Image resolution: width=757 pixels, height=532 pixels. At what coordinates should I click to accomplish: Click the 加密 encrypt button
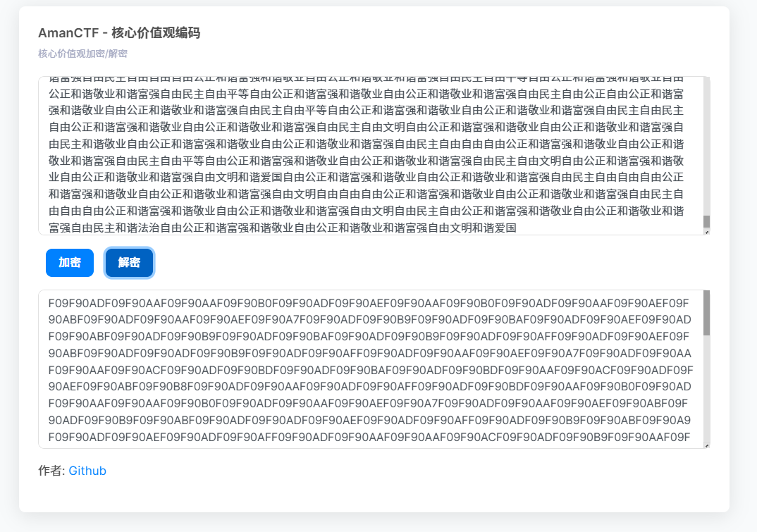[70, 263]
